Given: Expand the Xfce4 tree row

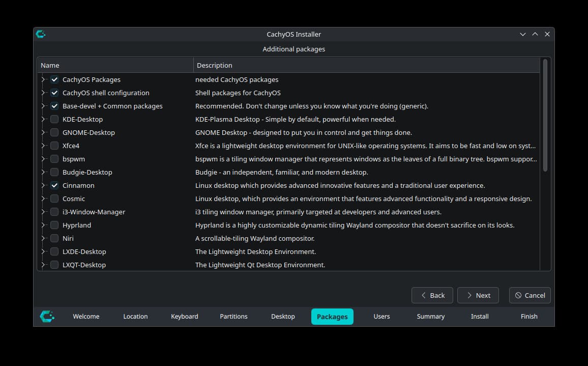Looking at the screenshot, I should coord(43,146).
